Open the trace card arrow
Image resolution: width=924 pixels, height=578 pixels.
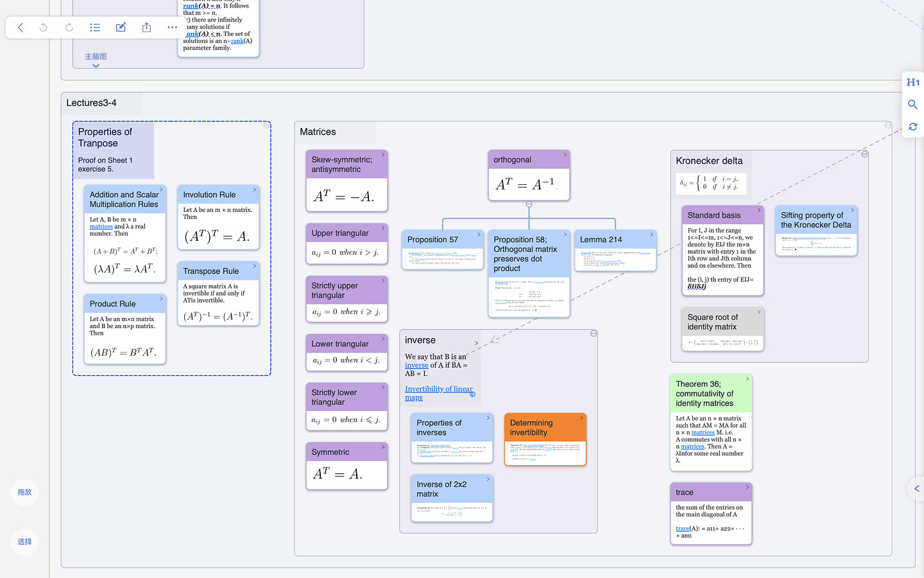click(x=748, y=487)
